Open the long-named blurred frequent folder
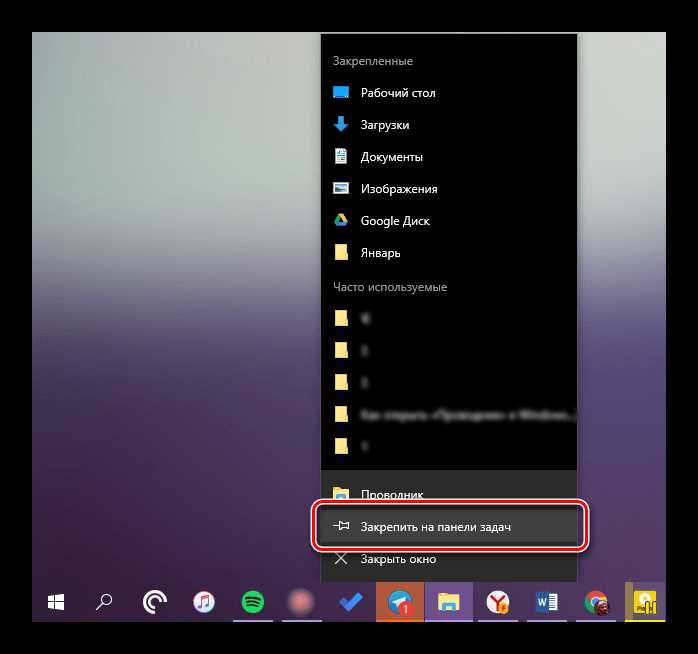Viewport: 698px width, 654px height. click(449, 414)
